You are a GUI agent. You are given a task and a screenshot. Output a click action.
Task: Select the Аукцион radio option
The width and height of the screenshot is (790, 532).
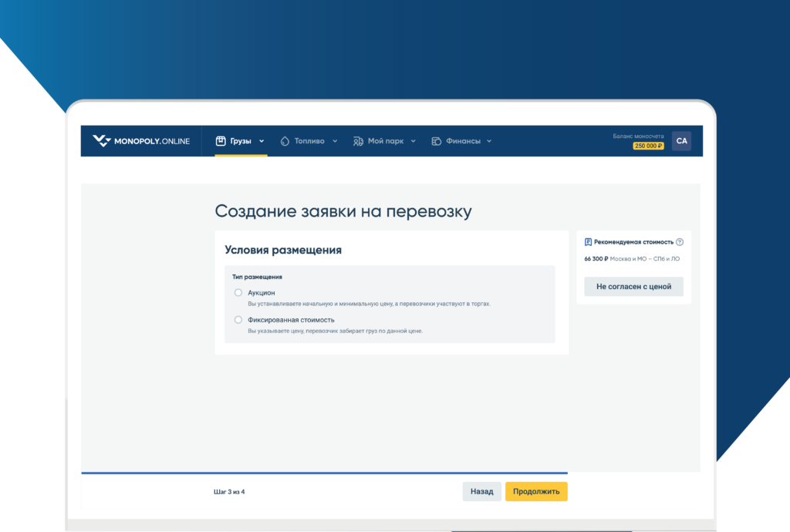coord(238,293)
